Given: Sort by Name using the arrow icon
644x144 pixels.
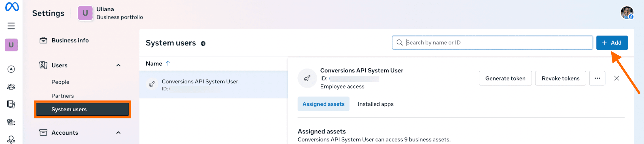Looking at the screenshot, I should coord(168,64).
